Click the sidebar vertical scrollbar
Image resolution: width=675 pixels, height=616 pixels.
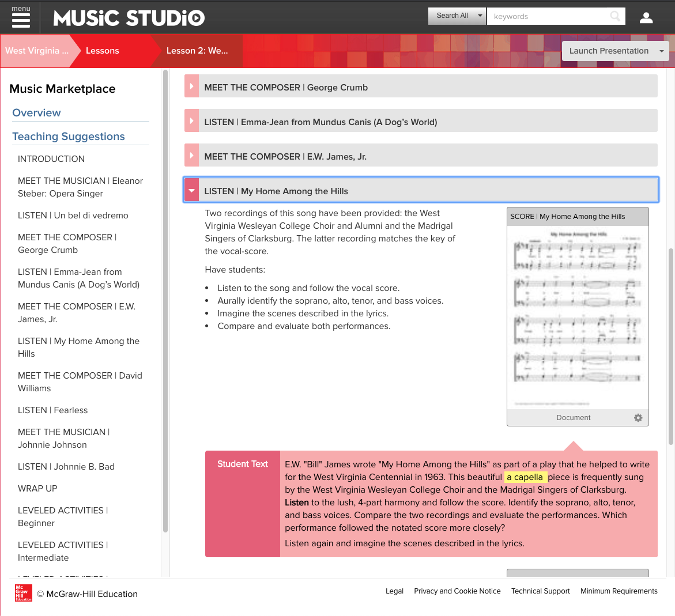[165, 301]
